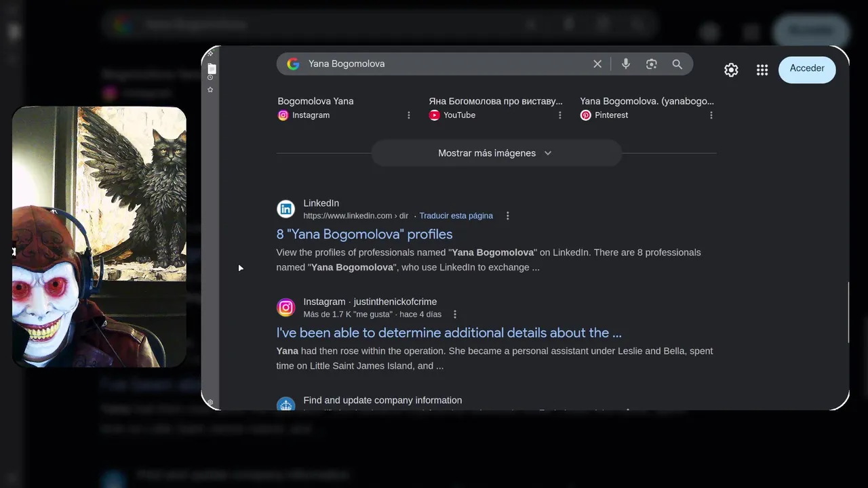Click the Yana snippet about Little Saint James Island
Image resolution: width=868 pixels, height=488 pixels.
494,359
